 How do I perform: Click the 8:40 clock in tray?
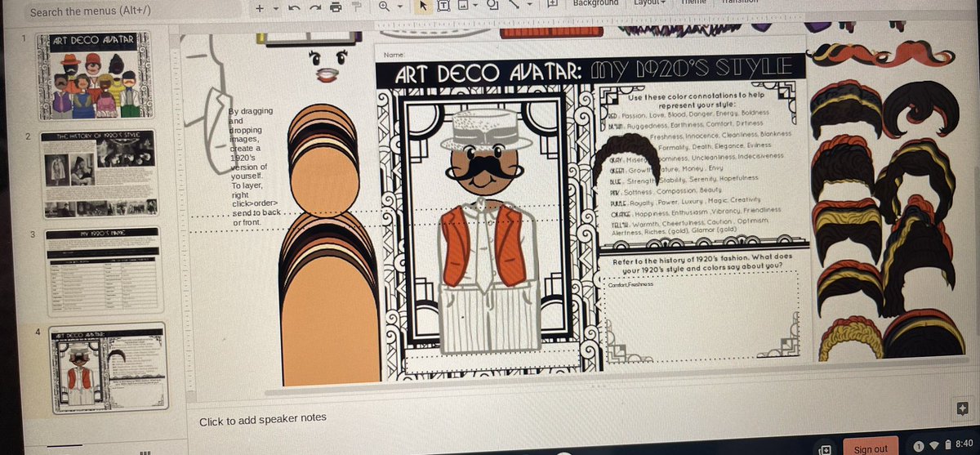coord(966,445)
